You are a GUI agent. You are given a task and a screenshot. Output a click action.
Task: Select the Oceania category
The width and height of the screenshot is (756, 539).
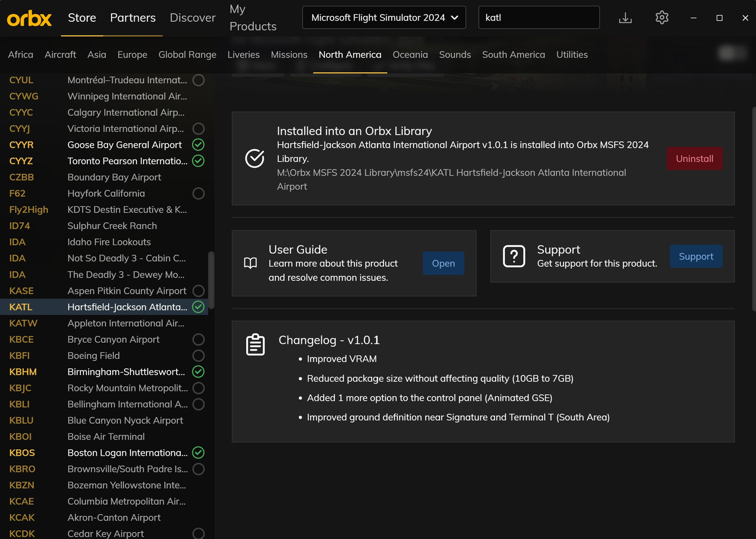410,54
